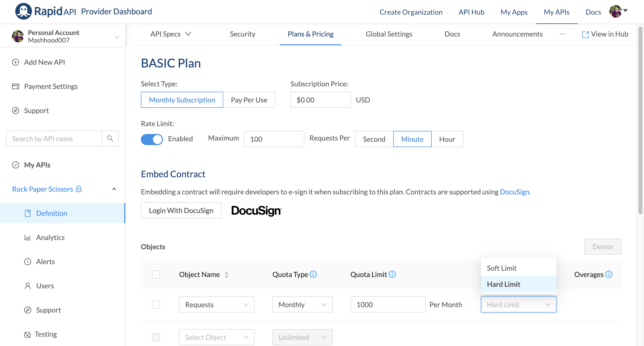Toggle the Rate Limit Enabled switch
Screen dimensions: 644x346
click(x=152, y=139)
